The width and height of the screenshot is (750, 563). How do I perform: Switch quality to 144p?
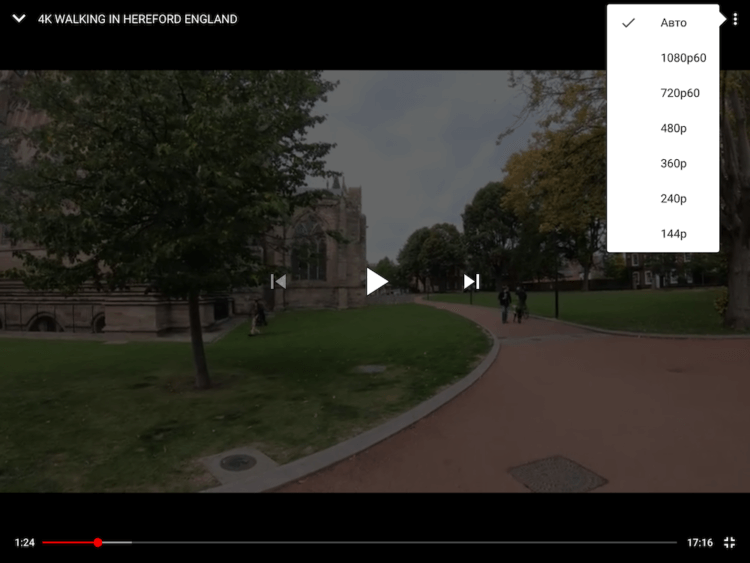pos(663,233)
